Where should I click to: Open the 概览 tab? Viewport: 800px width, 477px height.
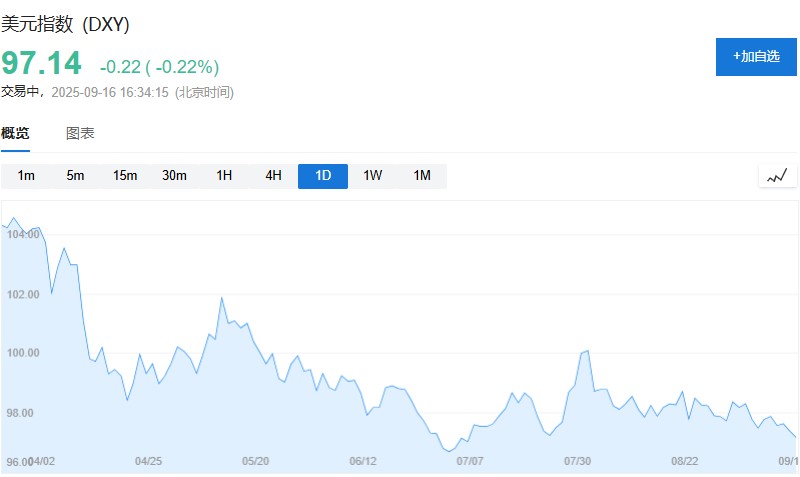pos(15,134)
